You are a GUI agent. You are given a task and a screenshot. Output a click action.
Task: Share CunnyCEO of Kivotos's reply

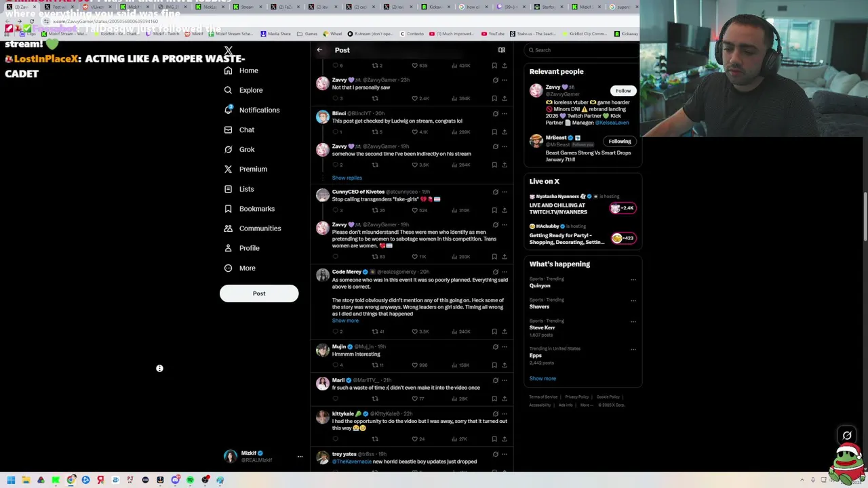point(504,210)
